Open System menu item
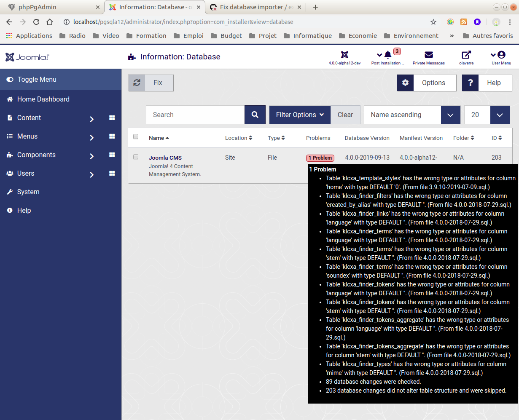This screenshot has width=519, height=420. pos(28,192)
